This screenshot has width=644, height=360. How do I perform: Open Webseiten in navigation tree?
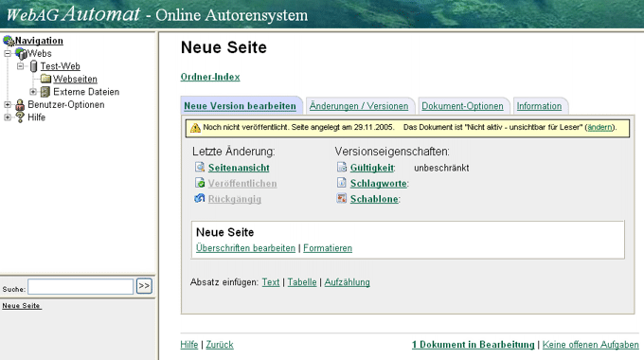75,79
